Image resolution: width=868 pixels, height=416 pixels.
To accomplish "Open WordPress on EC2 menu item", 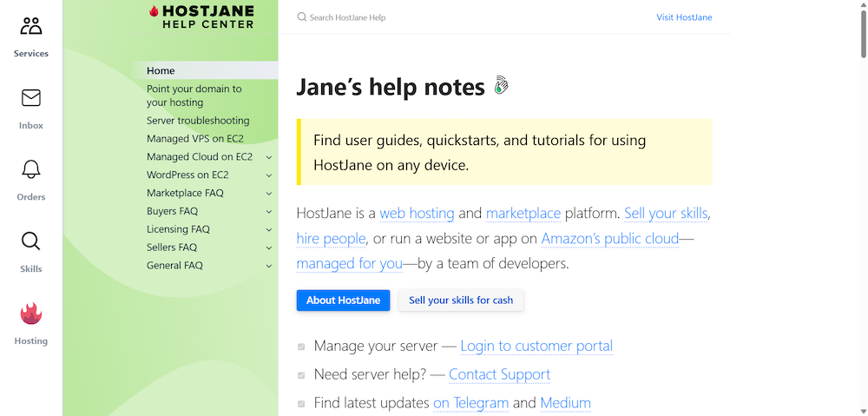I will (x=187, y=175).
